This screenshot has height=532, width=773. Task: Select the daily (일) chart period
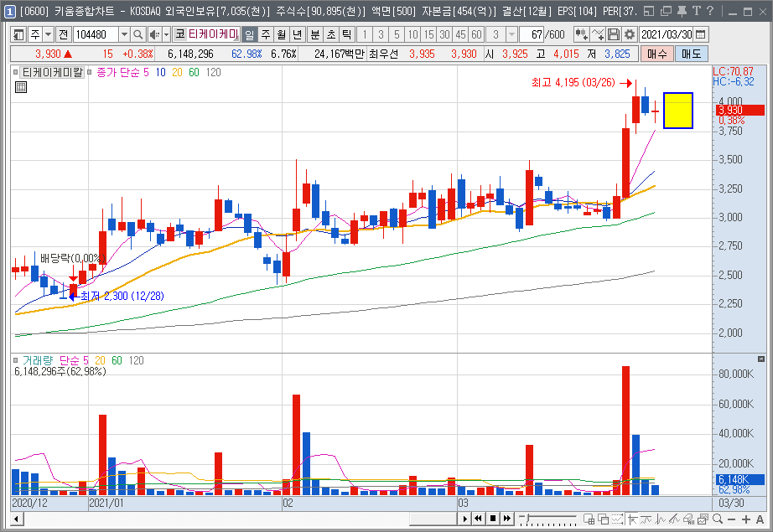(x=250, y=34)
